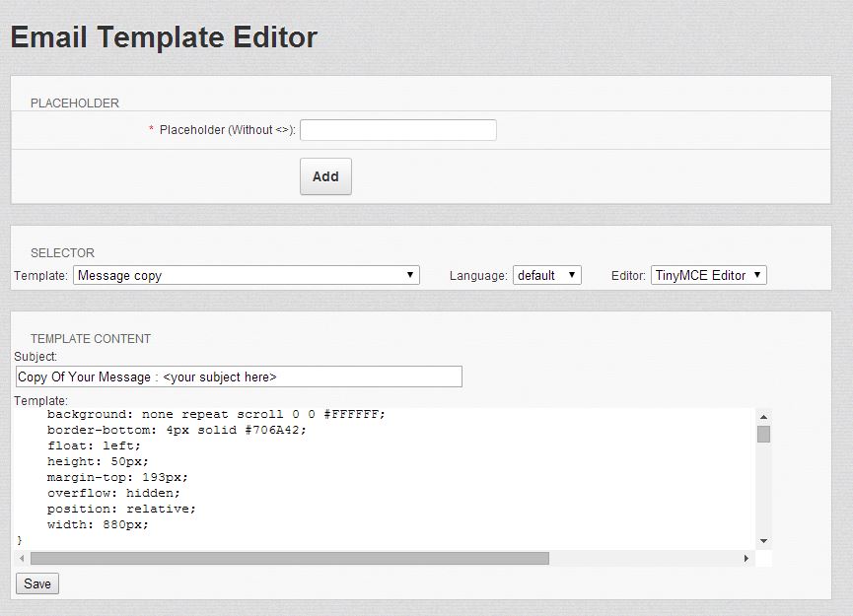Click the Placeholder (Without <>) label
This screenshot has width=853, height=616.
227,130
